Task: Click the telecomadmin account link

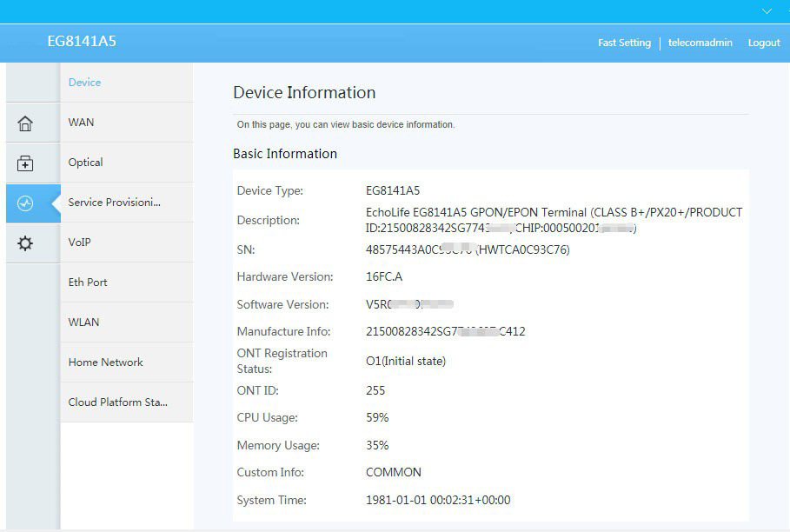Action: (x=700, y=43)
